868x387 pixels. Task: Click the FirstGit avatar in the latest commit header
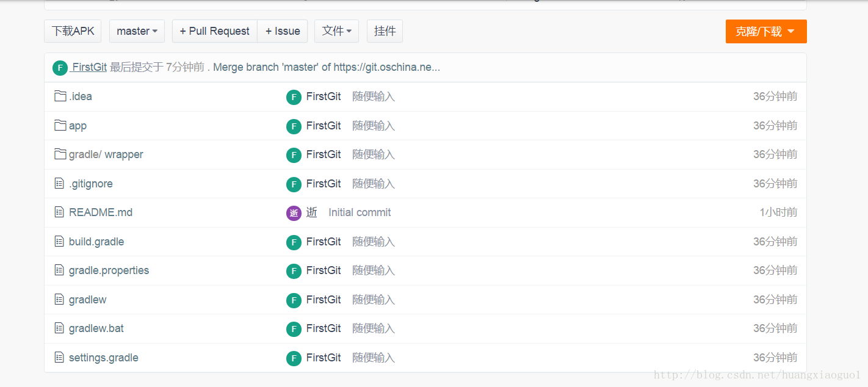pos(60,68)
